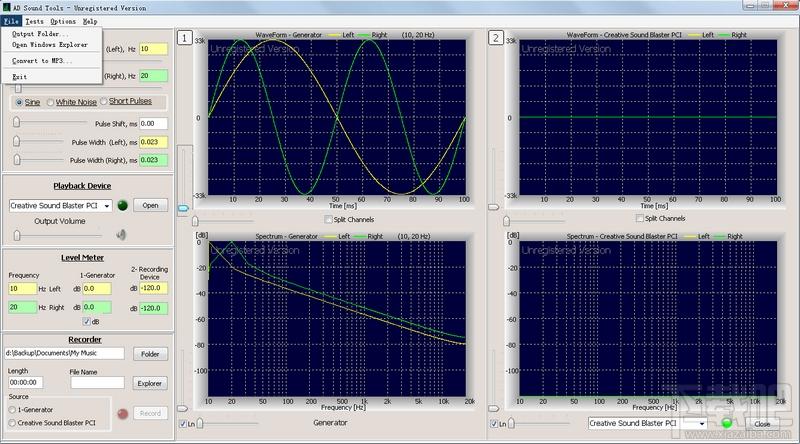Choose Output Folder... from File menu
This screenshot has height=444, width=800.
[x=40, y=34]
